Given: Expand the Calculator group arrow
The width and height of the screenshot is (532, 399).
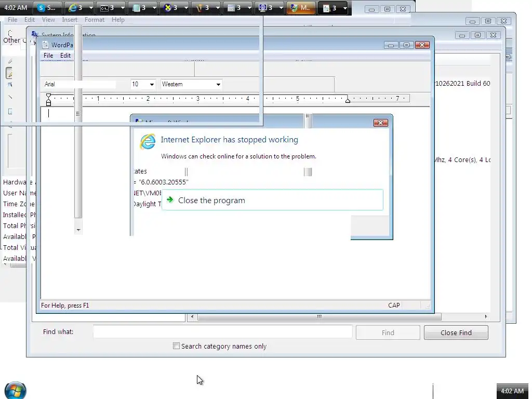Looking at the screenshot, I should 249,8.
